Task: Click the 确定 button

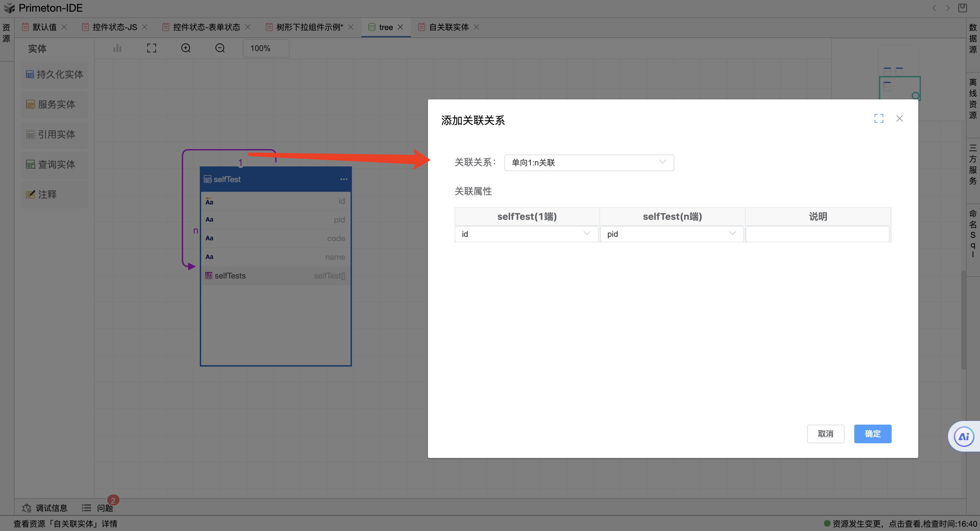Action: click(872, 434)
